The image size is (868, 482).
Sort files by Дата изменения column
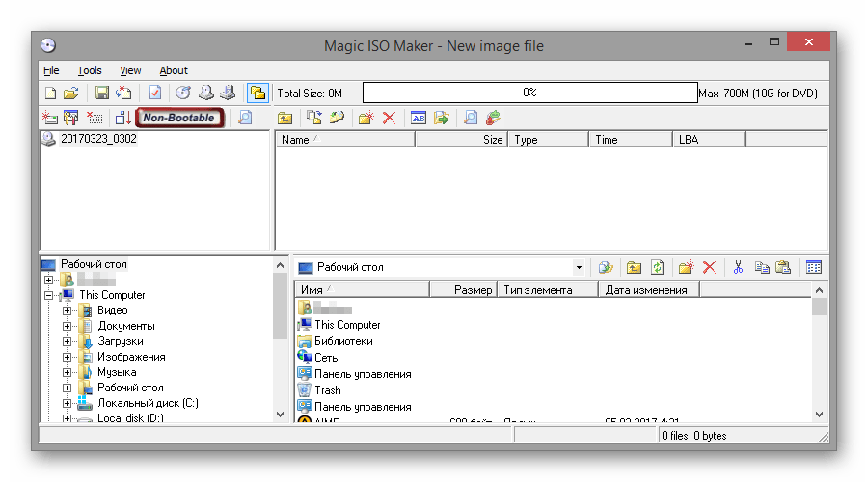[646, 290]
